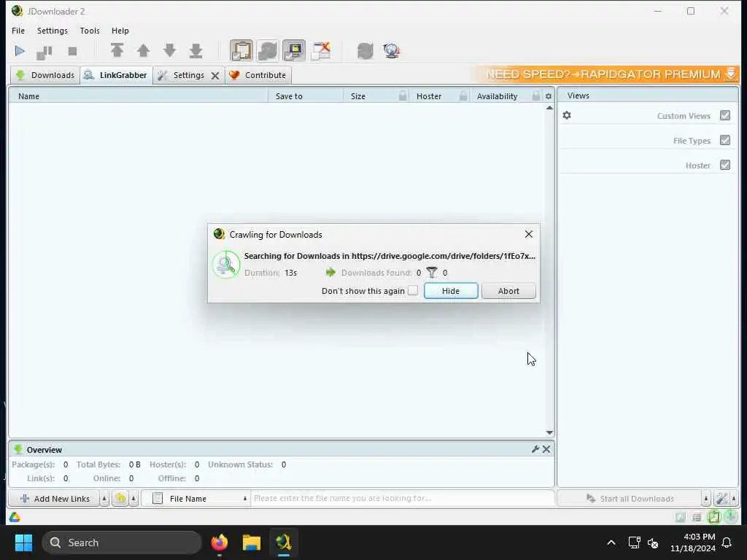This screenshot has width=747, height=560.
Task: Open the bottom bar wrench settings icon
Action: coord(721,498)
